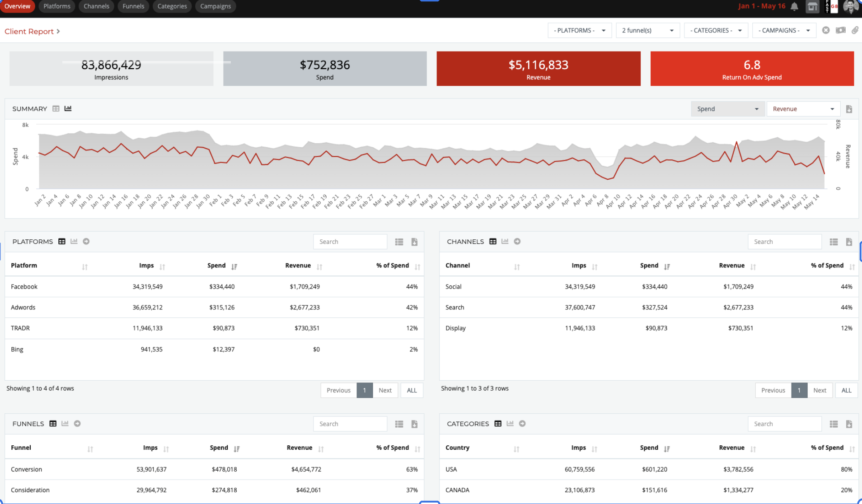Export Categories table to file
This screenshot has height=504, width=862.
[x=849, y=424]
